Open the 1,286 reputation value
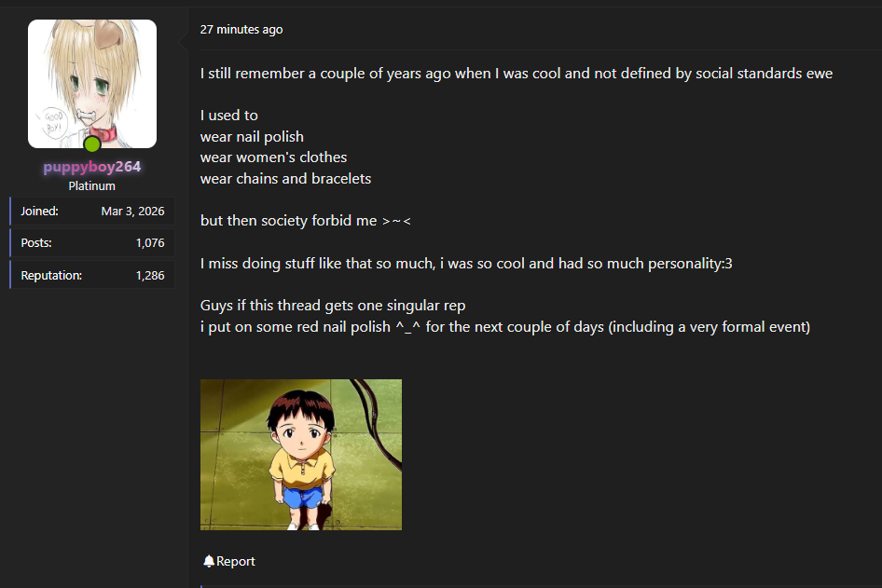Screen dimensions: 882x588 [x=150, y=276]
